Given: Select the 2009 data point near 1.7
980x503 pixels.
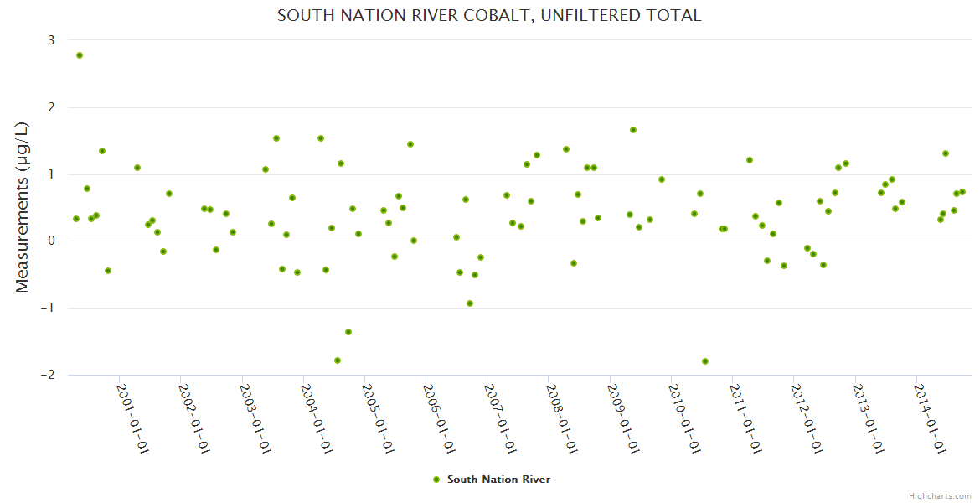Looking at the screenshot, I should pyautogui.click(x=633, y=130).
